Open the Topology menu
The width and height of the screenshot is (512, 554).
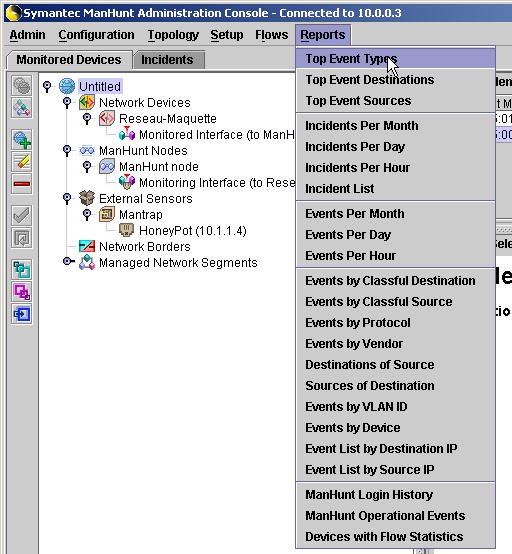tap(173, 35)
